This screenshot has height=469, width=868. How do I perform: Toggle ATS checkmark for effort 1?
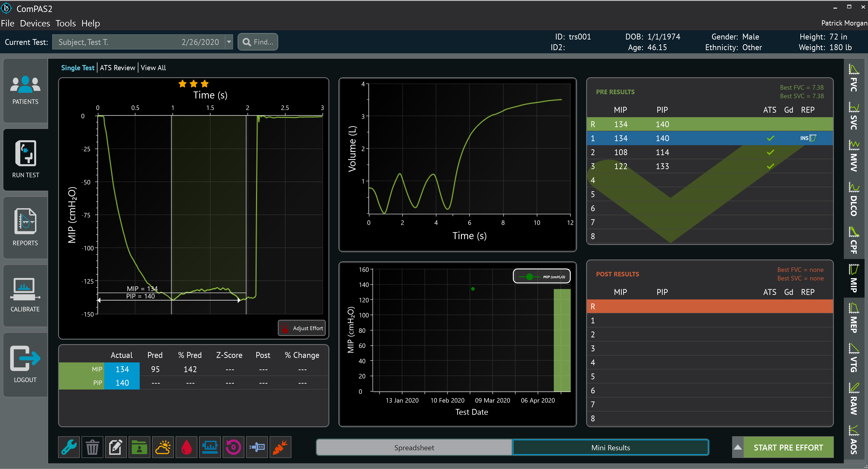tap(770, 138)
